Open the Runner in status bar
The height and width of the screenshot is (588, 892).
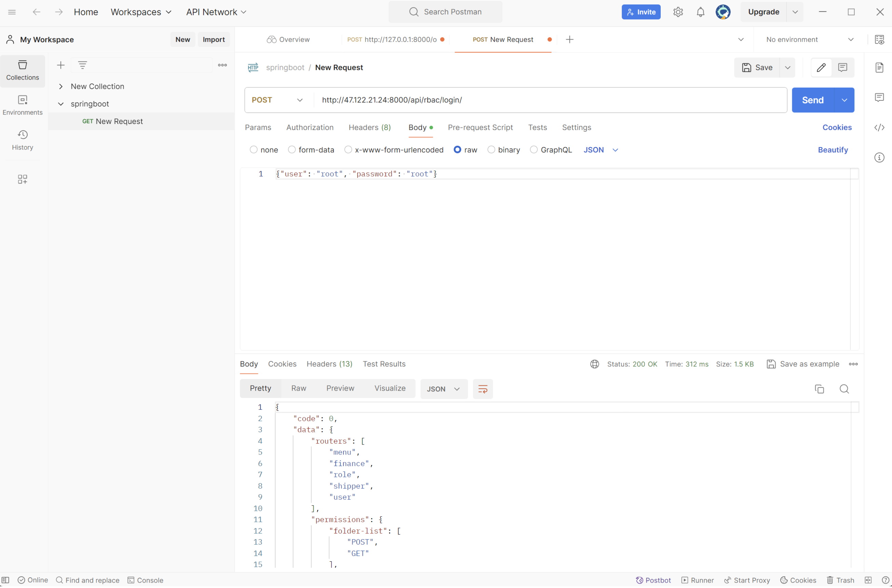pos(697,580)
